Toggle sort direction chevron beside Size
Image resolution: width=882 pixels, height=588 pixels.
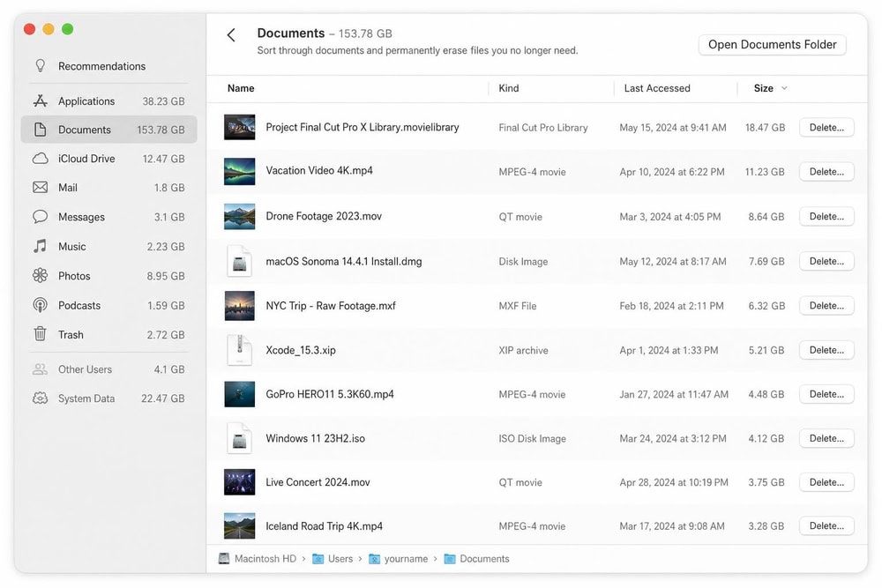click(784, 88)
